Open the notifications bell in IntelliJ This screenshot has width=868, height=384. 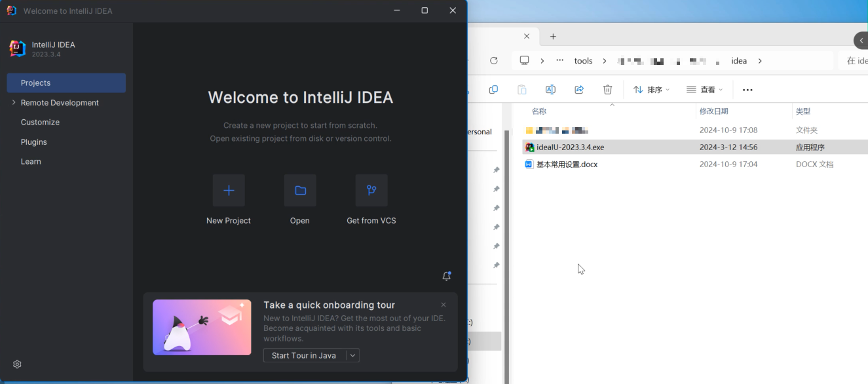(x=447, y=276)
